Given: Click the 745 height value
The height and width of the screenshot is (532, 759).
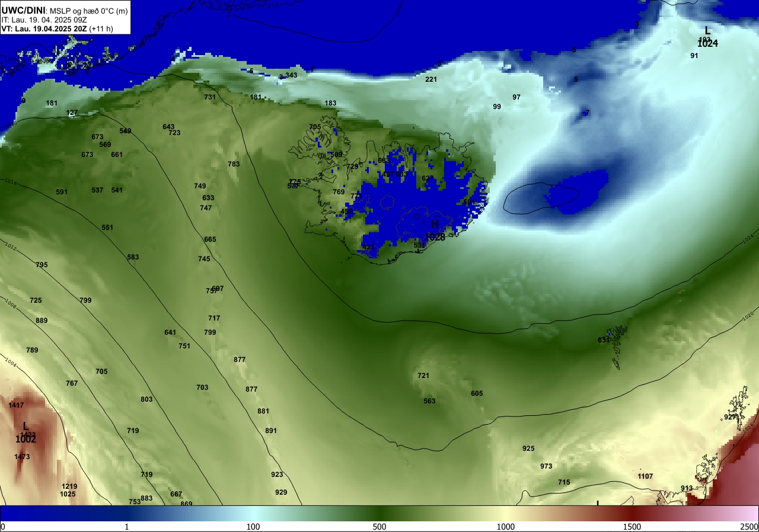Looking at the screenshot, I should coord(204,259).
